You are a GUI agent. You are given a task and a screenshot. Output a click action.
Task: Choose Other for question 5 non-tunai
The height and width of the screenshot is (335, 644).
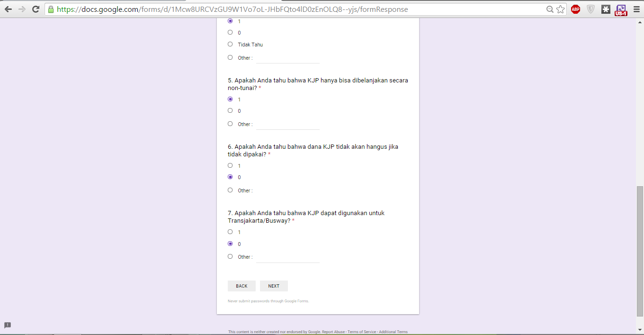230,124
